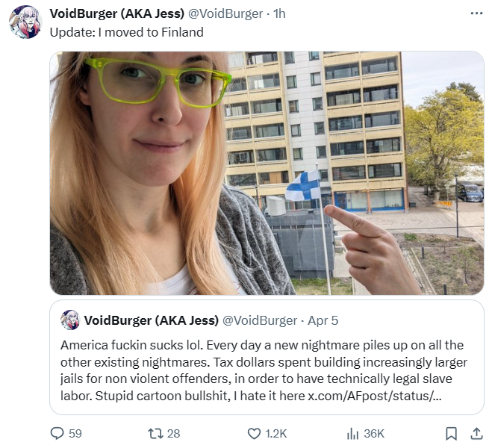Enlarge the selfie photo with Finnish flag
The height and width of the screenshot is (448, 495).
pyautogui.click(x=267, y=173)
